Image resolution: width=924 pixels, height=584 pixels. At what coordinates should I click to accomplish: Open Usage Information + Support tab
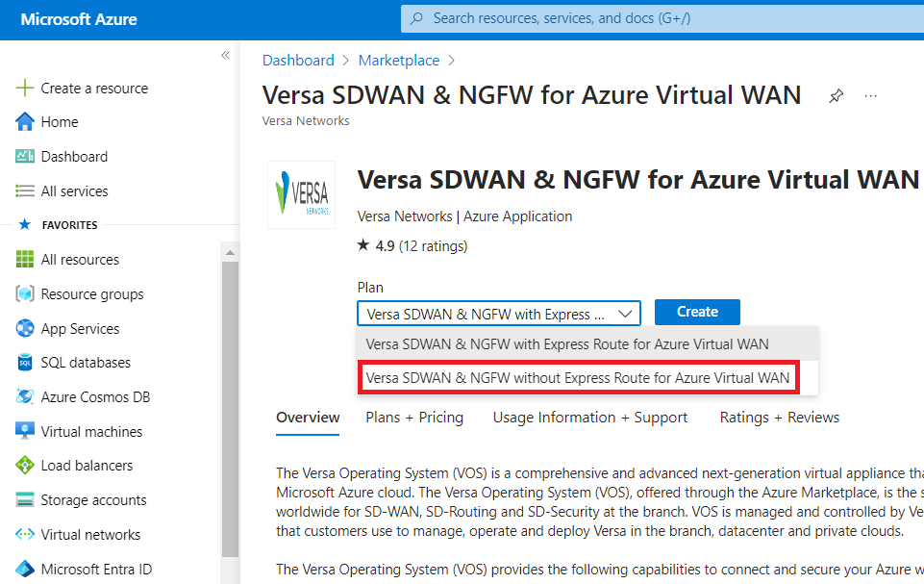(589, 418)
